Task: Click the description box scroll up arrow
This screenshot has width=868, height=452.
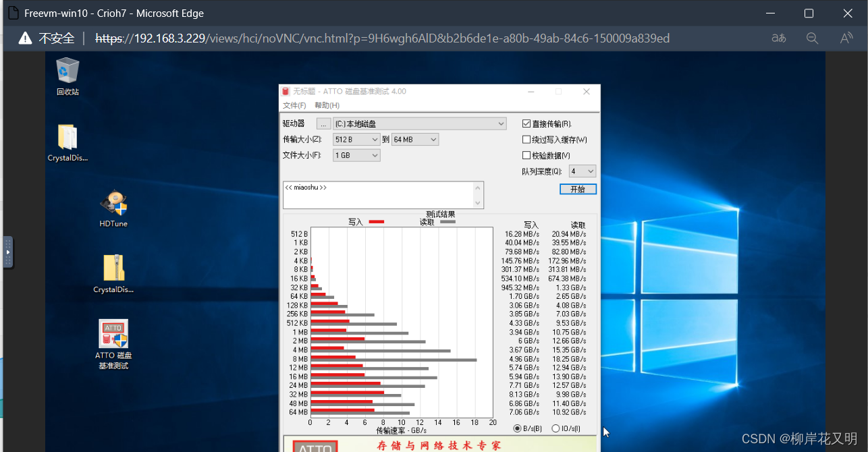Action: click(x=479, y=188)
